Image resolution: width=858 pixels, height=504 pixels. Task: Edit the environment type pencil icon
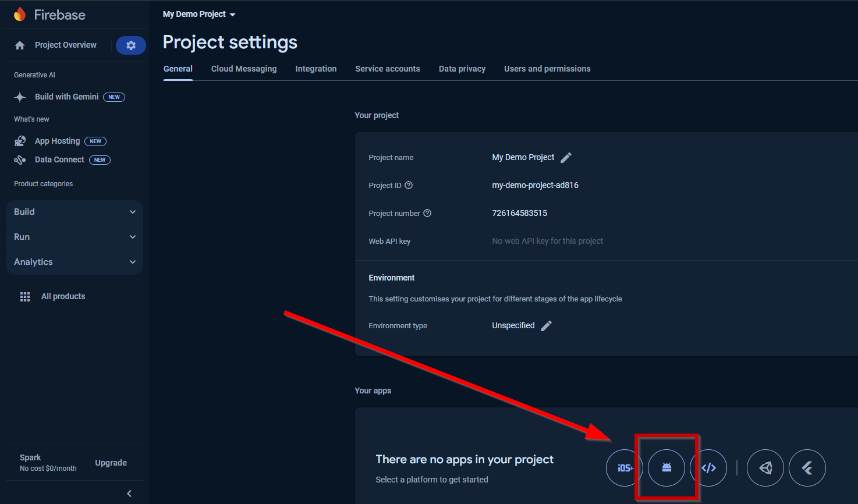[546, 326]
